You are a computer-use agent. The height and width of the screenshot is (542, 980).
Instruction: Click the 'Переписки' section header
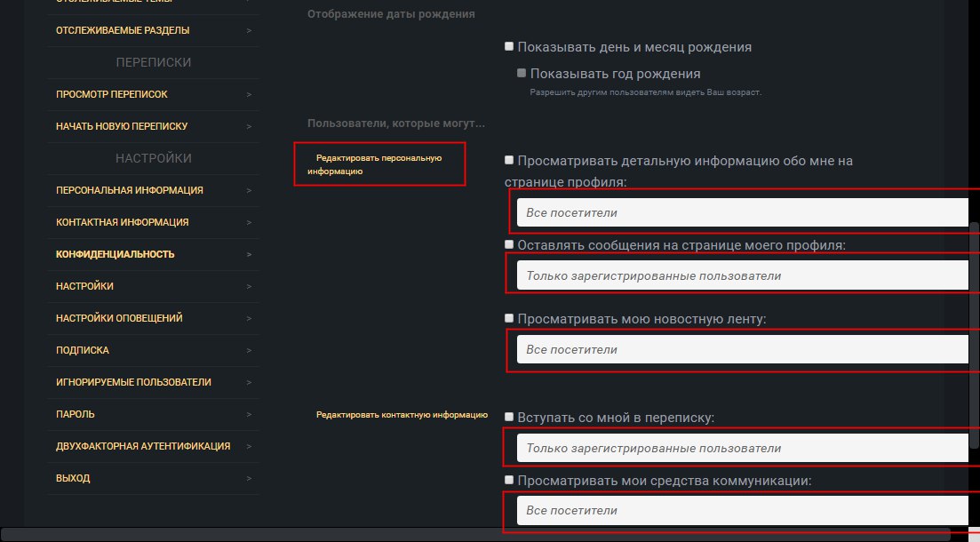click(153, 62)
